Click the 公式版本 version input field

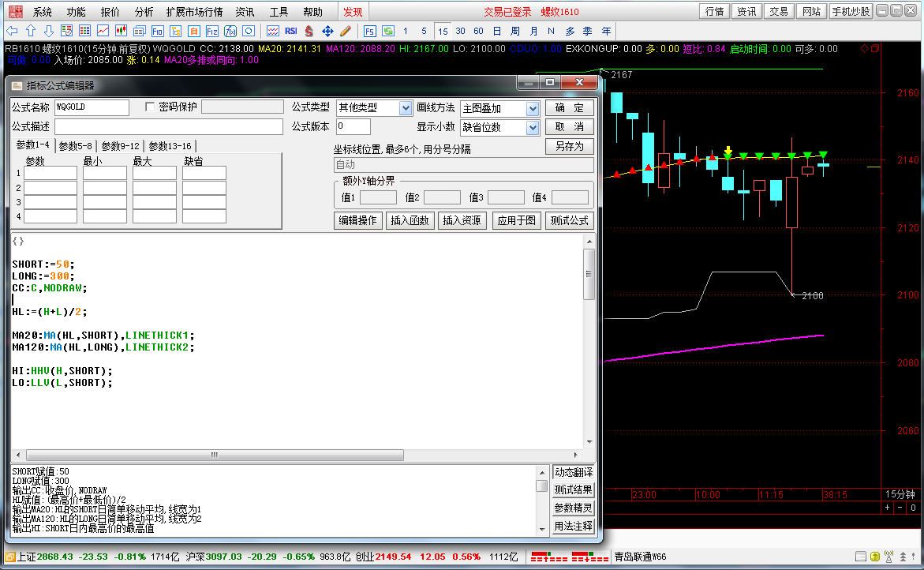coord(353,126)
